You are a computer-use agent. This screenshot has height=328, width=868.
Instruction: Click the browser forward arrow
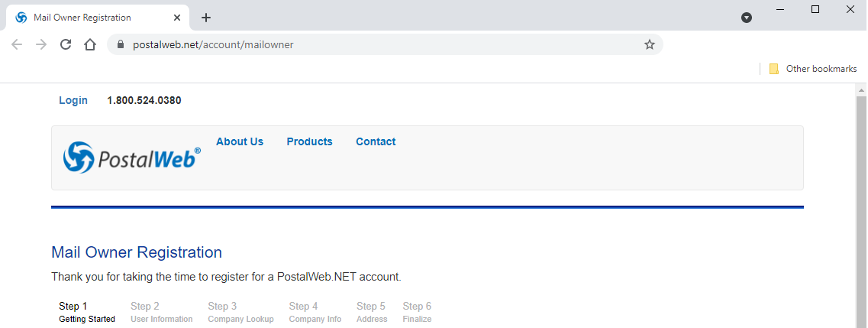pyautogui.click(x=41, y=45)
